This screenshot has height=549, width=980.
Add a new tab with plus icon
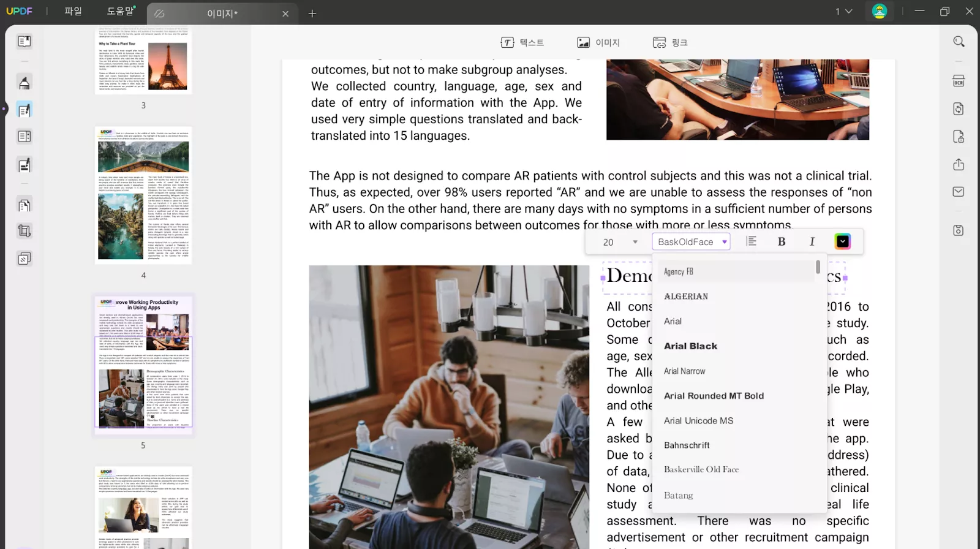tap(312, 13)
